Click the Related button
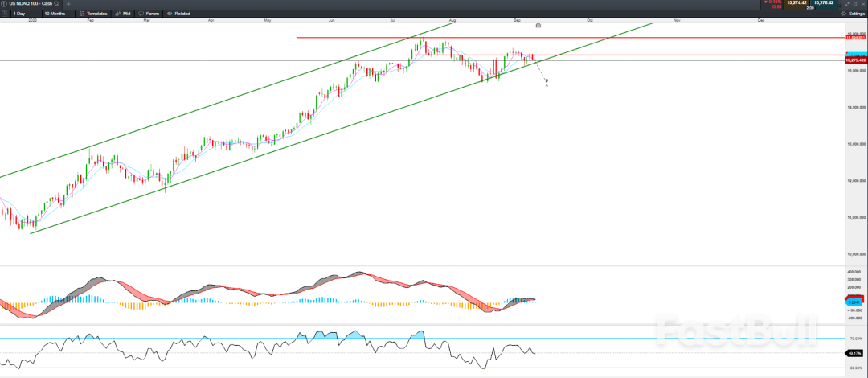 [180, 14]
